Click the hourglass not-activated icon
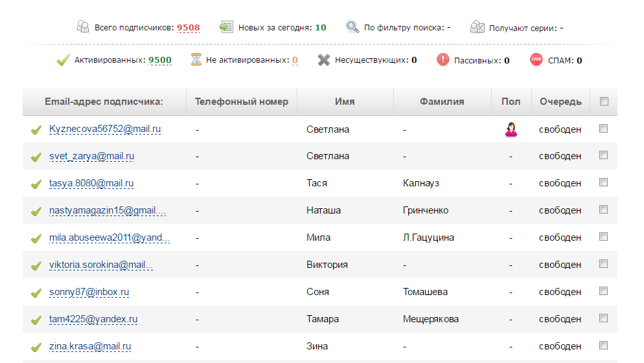This screenshot has width=644, height=363. pos(196,60)
